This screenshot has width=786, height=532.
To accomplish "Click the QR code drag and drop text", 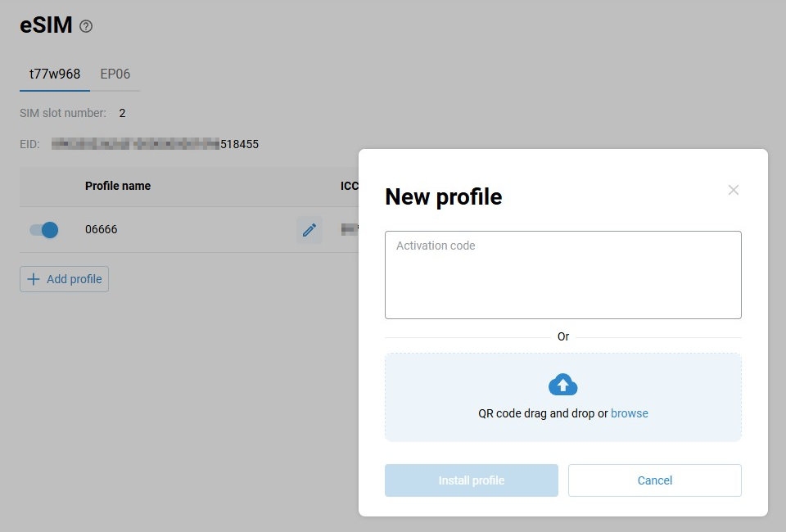I will (x=543, y=413).
